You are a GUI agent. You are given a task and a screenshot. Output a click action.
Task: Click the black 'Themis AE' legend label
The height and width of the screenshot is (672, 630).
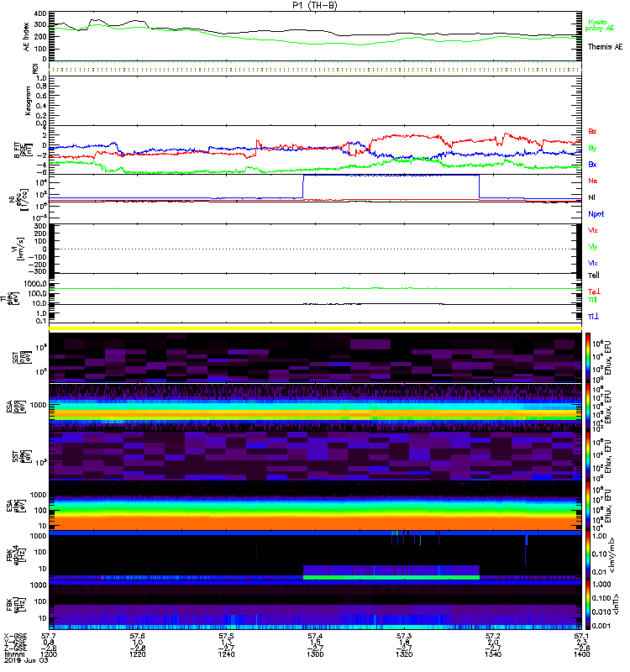point(605,47)
